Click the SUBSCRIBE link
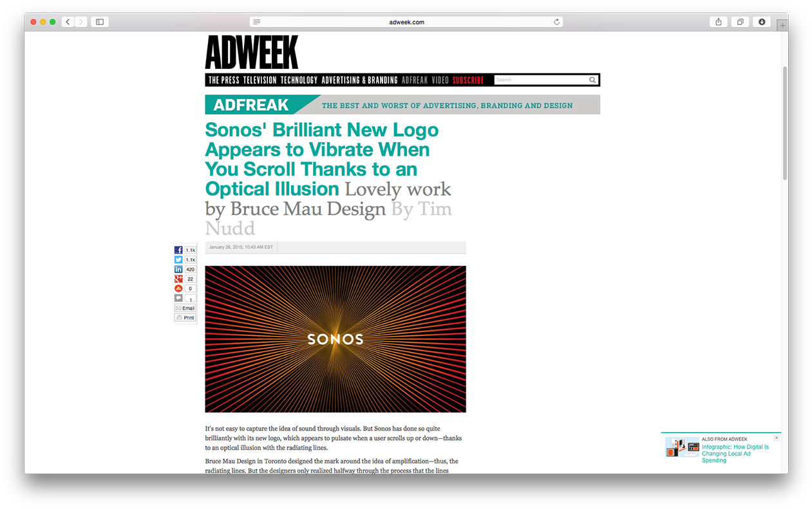 [x=467, y=80]
